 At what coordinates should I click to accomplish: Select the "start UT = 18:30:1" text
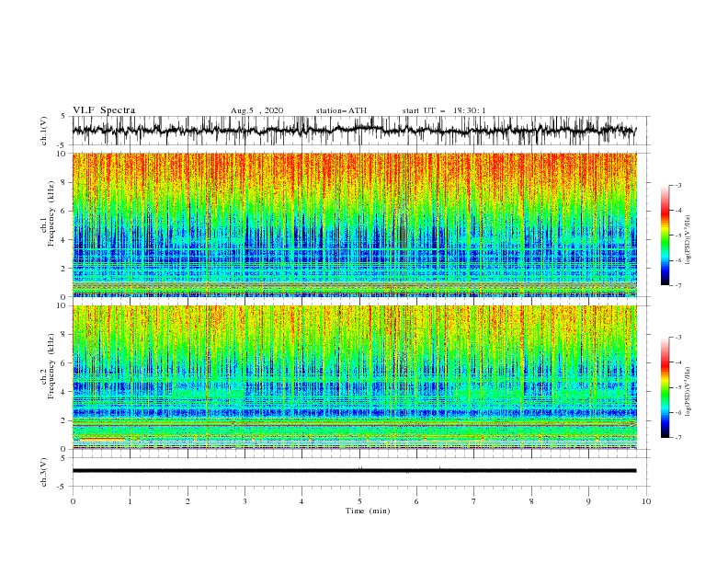(x=444, y=110)
